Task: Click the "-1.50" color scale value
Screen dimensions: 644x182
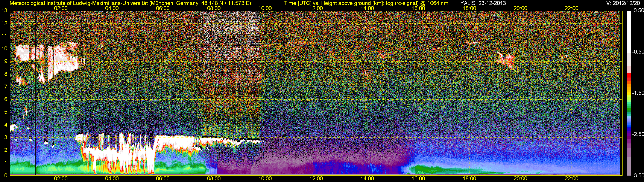Action: (638, 93)
